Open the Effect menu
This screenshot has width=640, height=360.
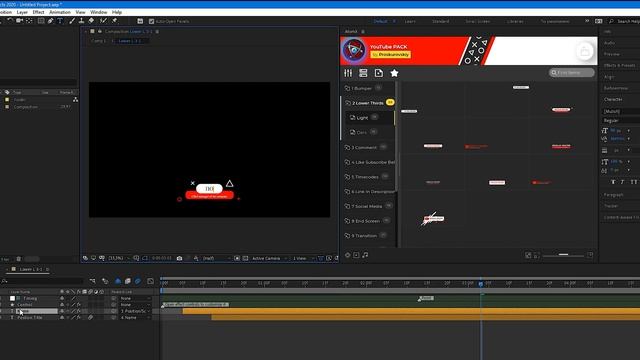point(38,12)
